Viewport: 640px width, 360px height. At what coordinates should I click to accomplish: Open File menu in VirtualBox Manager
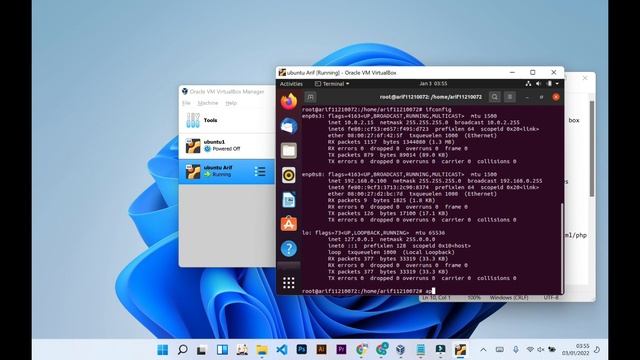tap(186, 103)
